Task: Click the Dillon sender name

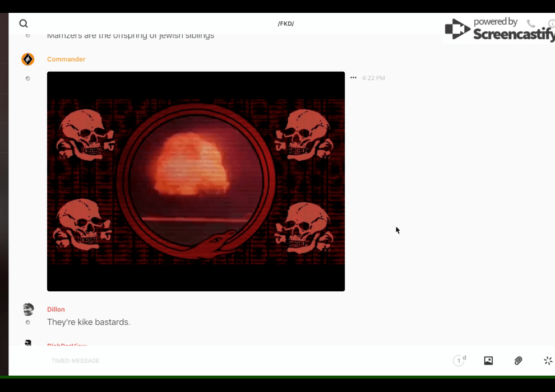Action: pyautogui.click(x=56, y=309)
